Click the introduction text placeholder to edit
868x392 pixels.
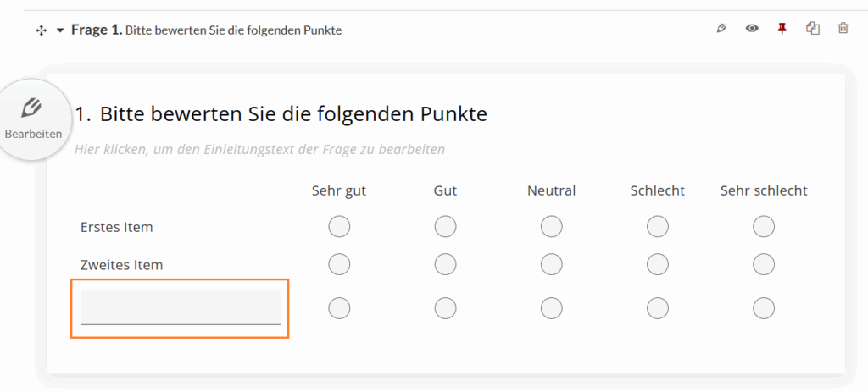point(259,150)
